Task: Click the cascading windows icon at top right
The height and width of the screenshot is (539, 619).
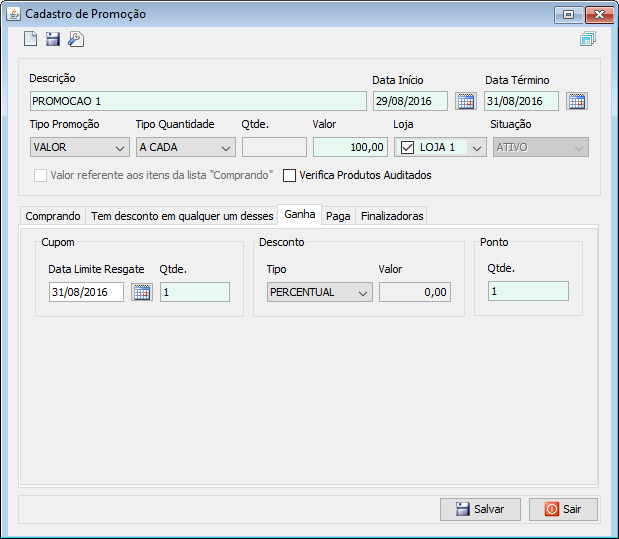Action: click(x=587, y=40)
